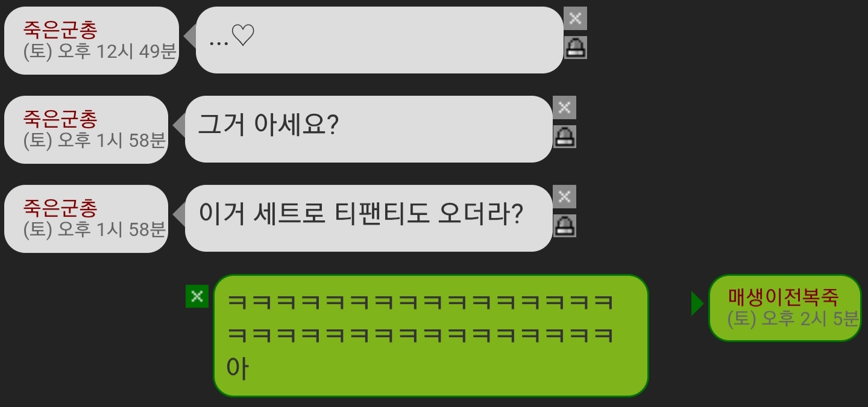Click the "이거 세트로 티팬티도 오더라?" message bubble
Viewport: 868px width, 407px height.
tap(369, 218)
